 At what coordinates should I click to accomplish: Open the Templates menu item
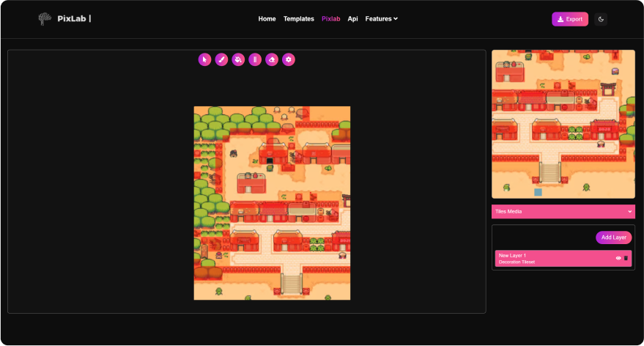[298, 19]
